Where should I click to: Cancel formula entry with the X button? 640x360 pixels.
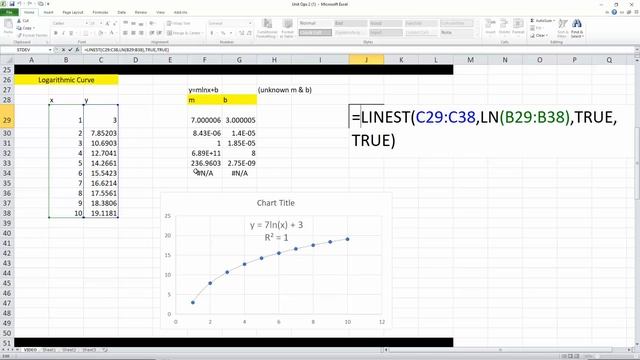(63, 50)
